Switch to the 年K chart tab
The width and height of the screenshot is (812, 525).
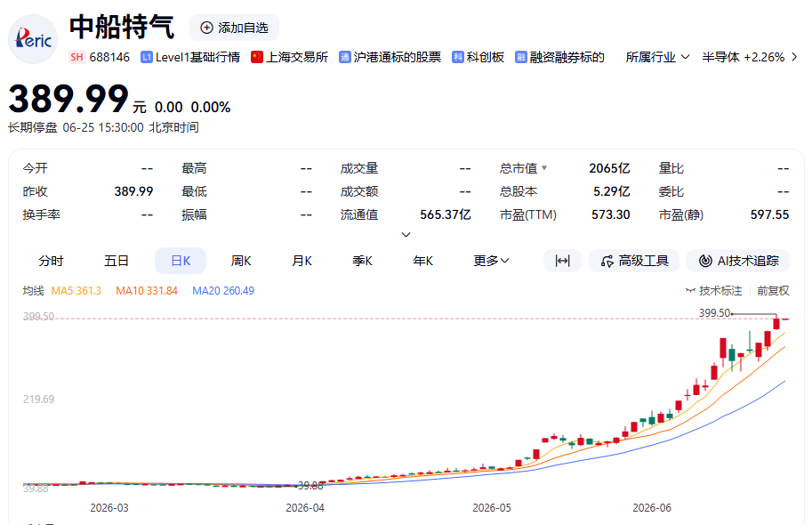pyautogui.click(x=423, y=261)
